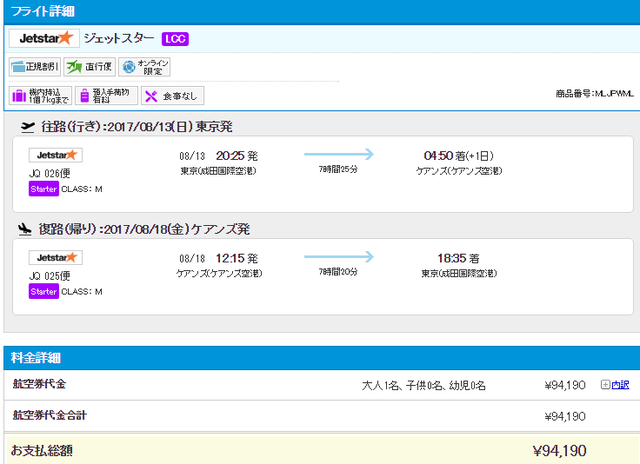Click the outbound departing airplane icon
This screenshot has width=640, height=464.
pos(28,127)
